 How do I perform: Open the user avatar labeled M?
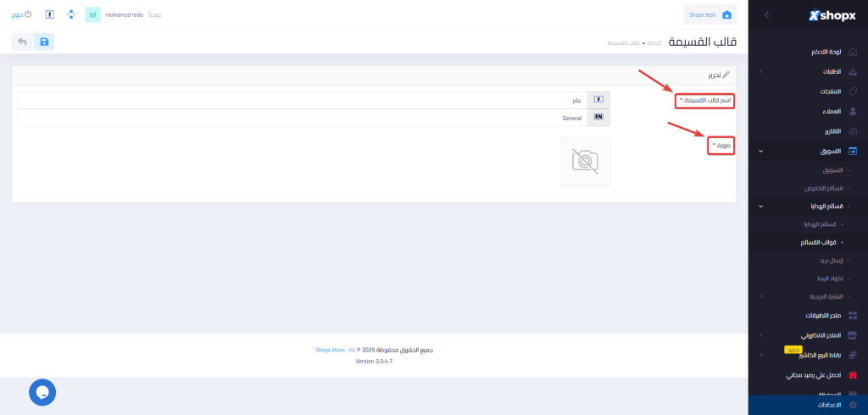coord(92,14)
